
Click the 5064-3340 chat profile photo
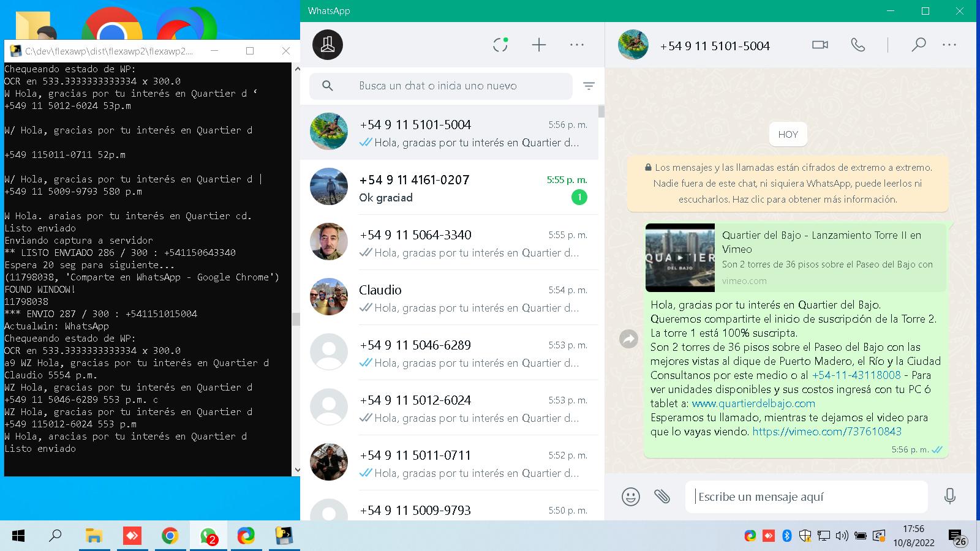(329, 241)
